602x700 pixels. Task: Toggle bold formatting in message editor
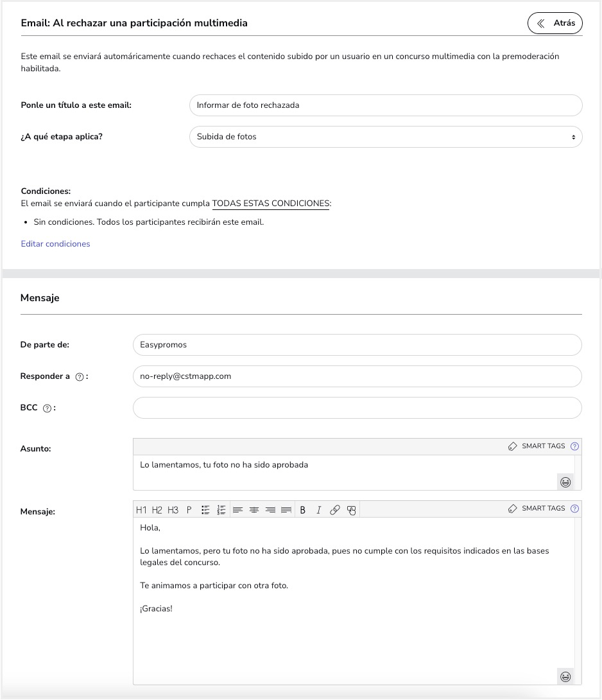pos(302,510)
